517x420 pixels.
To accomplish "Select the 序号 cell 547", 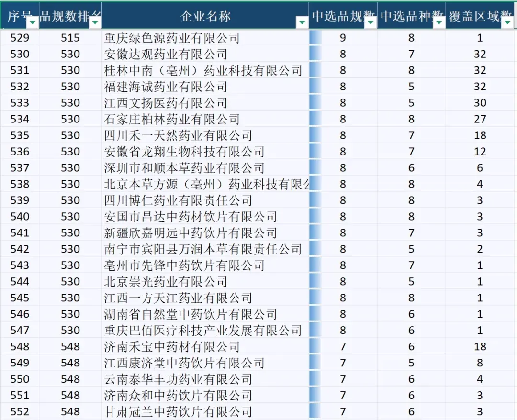I will [x=20, y=330].
